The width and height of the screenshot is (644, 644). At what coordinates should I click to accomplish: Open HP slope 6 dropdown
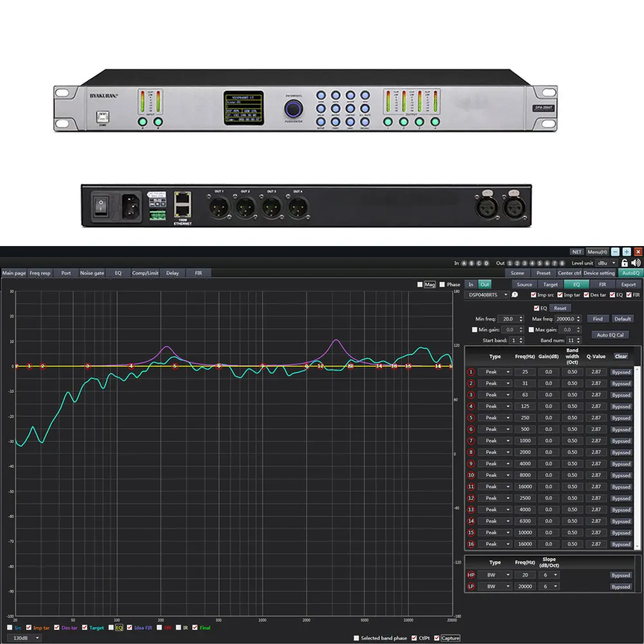(x=549, y=575)
